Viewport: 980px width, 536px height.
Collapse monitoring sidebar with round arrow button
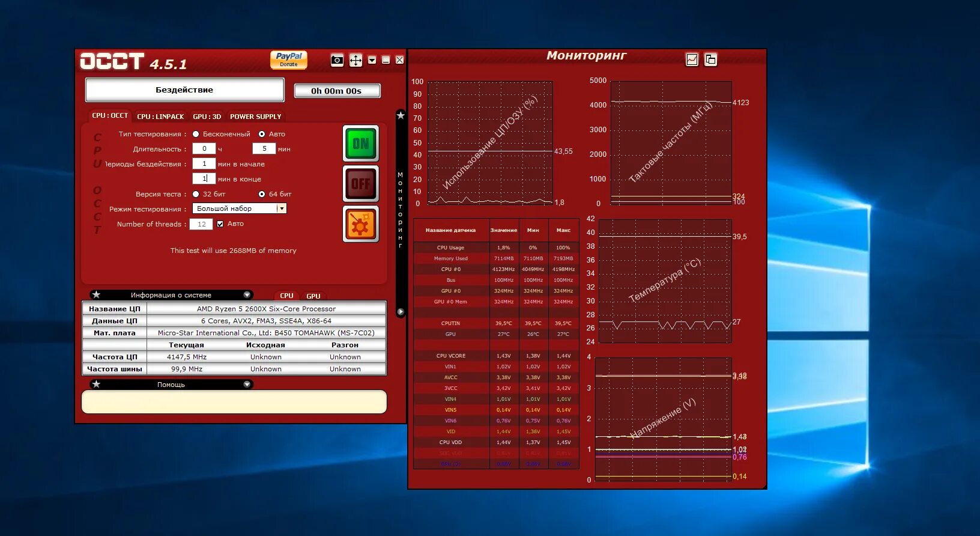401,312
